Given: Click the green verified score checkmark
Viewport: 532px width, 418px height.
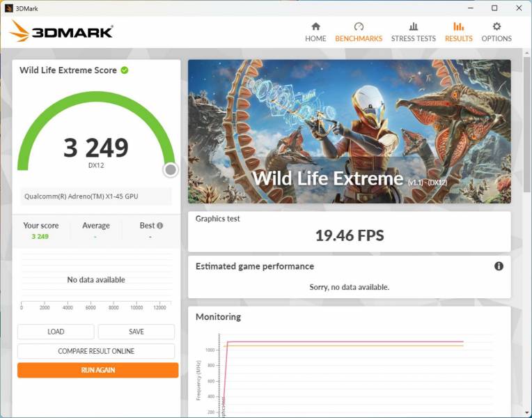Looking at the screenshot, I should click(125, 70).
